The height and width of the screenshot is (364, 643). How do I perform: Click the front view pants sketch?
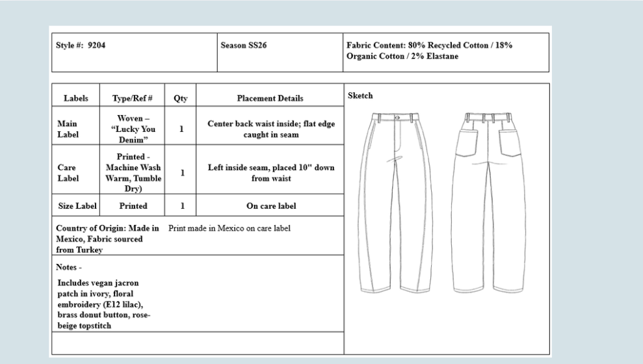[x=396, y=203]
